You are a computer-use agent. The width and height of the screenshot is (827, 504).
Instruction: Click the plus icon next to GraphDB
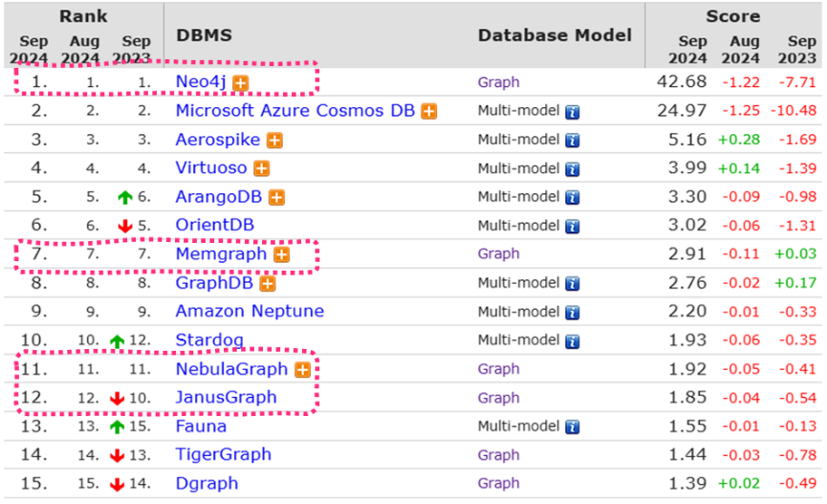click(268, 284)
